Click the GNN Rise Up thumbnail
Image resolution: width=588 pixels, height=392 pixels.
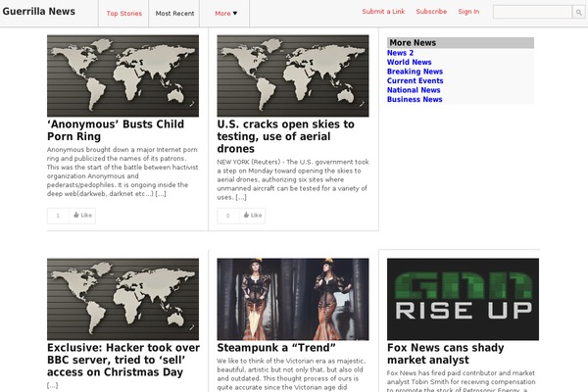coord(463,299)
